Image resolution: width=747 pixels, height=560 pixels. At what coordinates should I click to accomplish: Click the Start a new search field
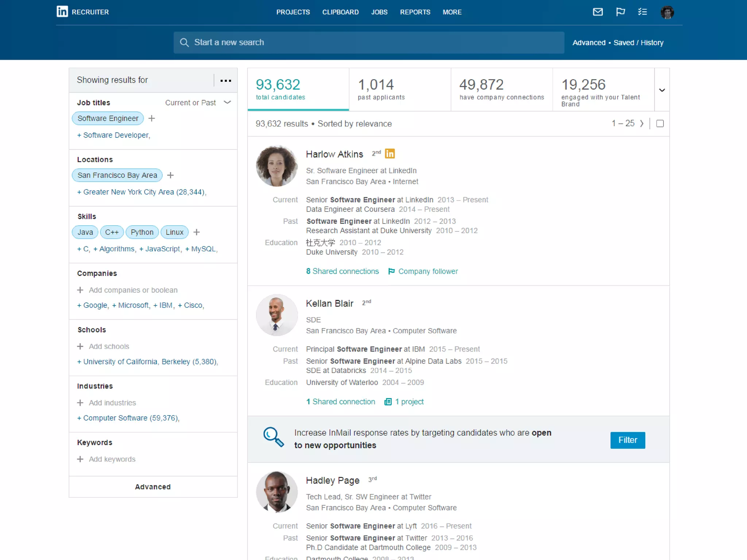pos(369,42)
